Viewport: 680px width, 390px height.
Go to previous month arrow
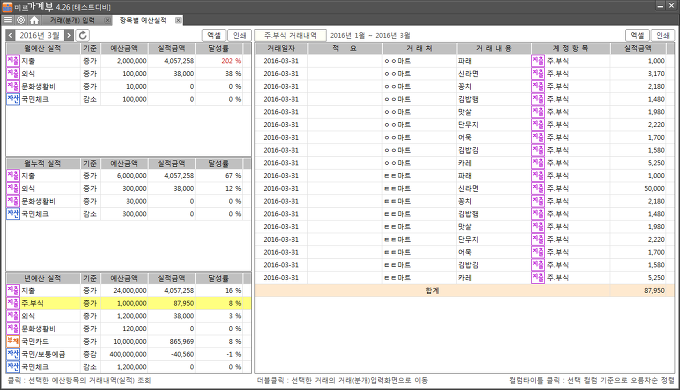11,36
